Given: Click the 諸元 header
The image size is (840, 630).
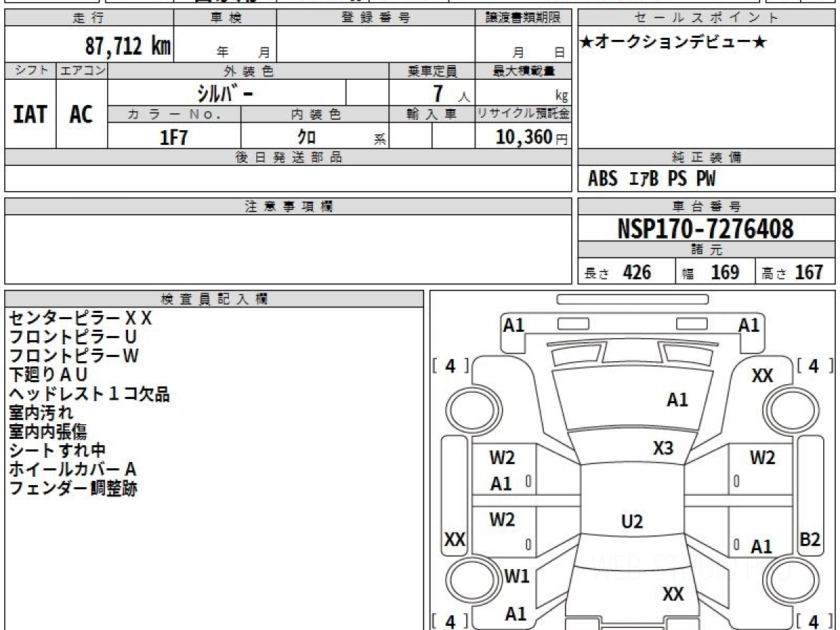Looking at the screenshot, I should [707, 250].
